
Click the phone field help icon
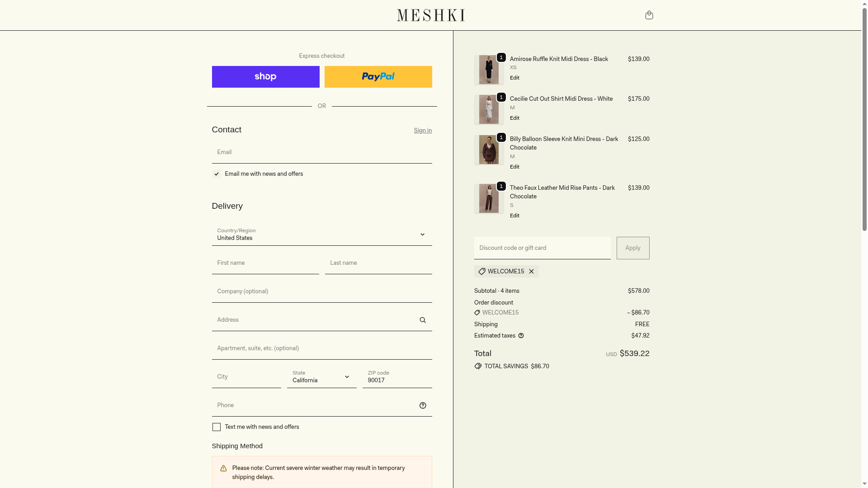(x=423, y=406)
